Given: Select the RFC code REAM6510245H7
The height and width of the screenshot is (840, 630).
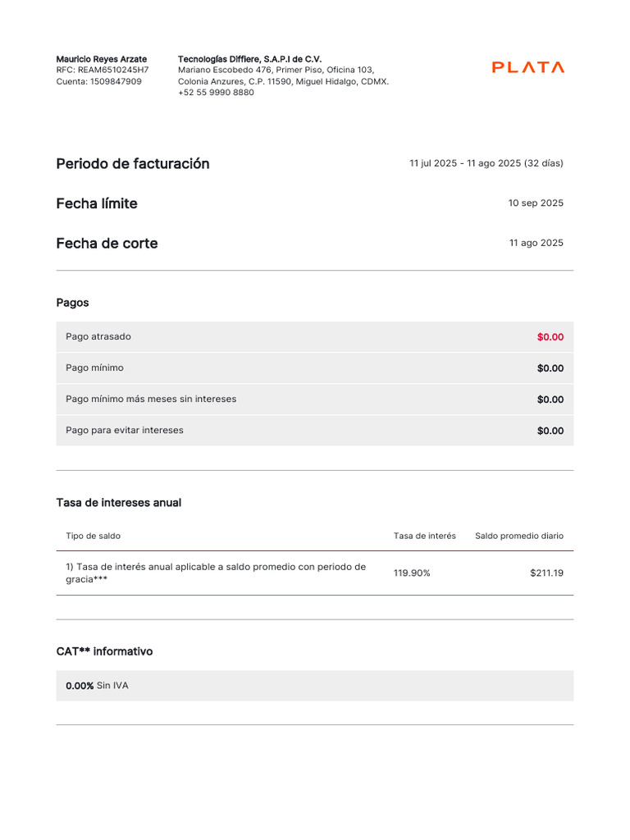Looking at the screenshot, I should [x=113, y=71].
